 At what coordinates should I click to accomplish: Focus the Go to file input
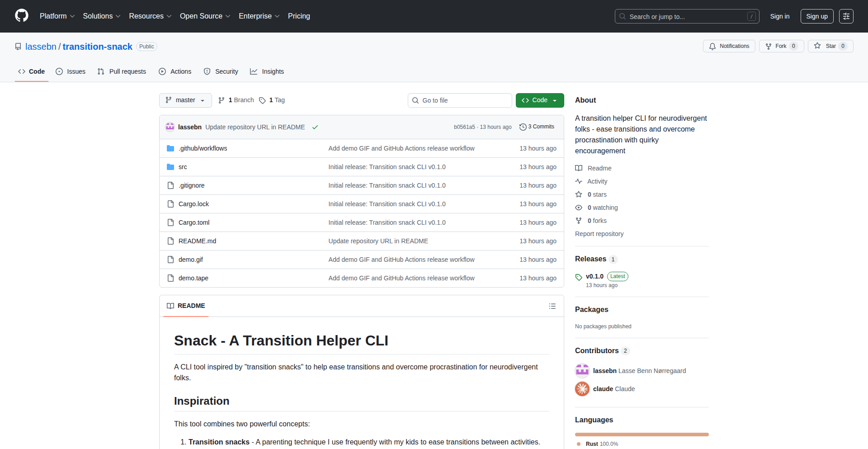tap(460, 100)
